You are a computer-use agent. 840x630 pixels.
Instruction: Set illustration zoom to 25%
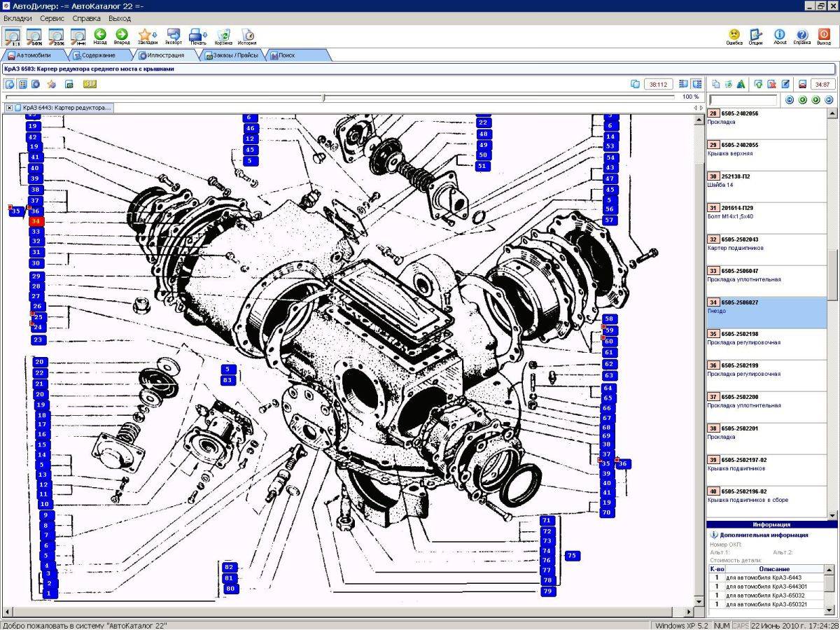point(56,36)
